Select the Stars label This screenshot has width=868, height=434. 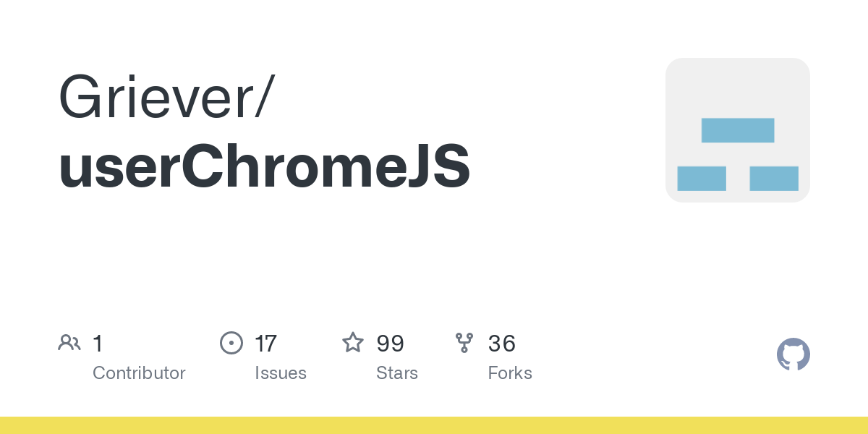pos(397,373)
